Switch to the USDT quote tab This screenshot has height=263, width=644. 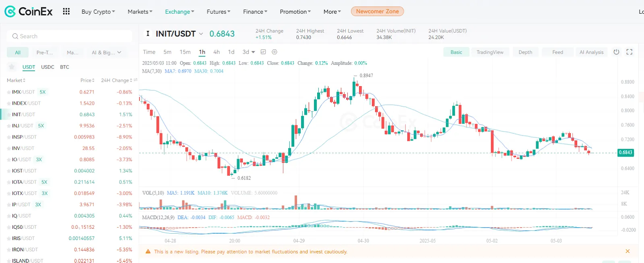click(x=29, y=67)
